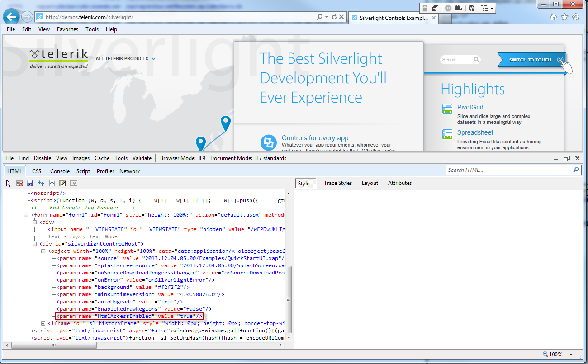Image resolution: width=588 pixels, height=364 pixels.
Task: Click the Switch to Touch button
Action: click(x=531, y=60)
